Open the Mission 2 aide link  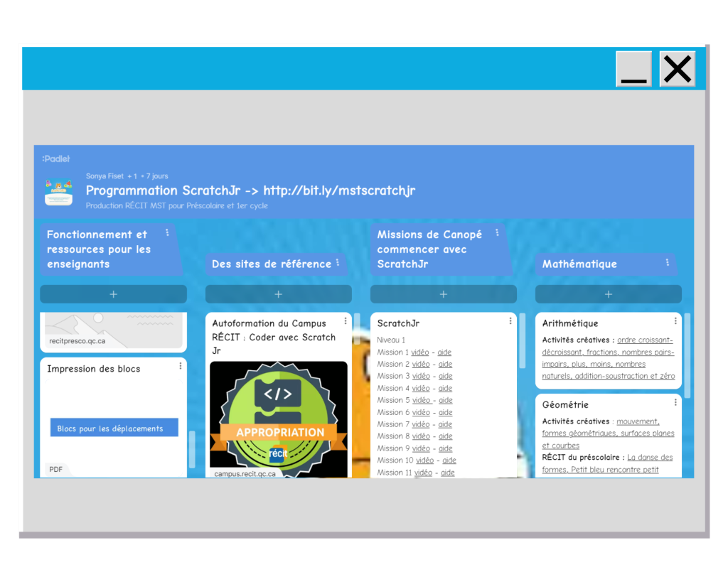point(445,365)
